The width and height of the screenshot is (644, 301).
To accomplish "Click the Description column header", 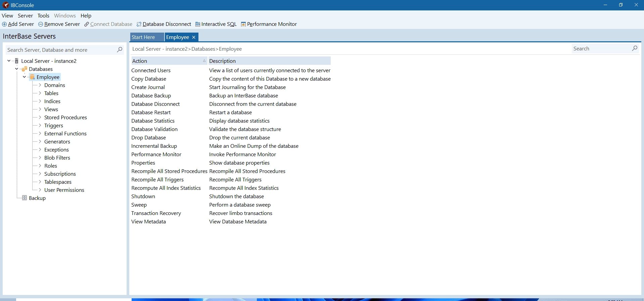I will coord(269,61).
